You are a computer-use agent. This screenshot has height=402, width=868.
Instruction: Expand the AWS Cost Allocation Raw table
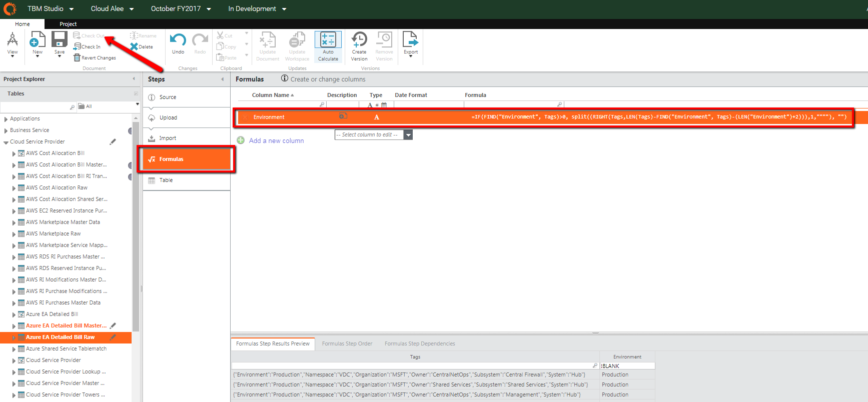point(14,188)
